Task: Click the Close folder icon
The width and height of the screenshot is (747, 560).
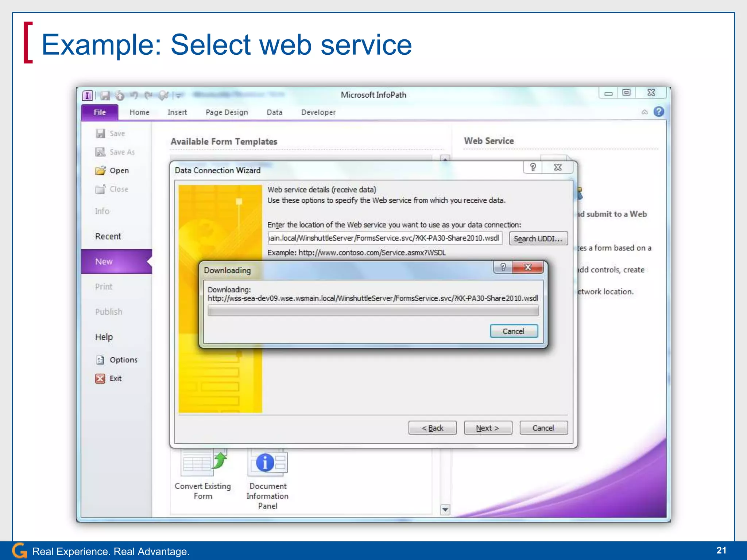Action: coord(100,189)
